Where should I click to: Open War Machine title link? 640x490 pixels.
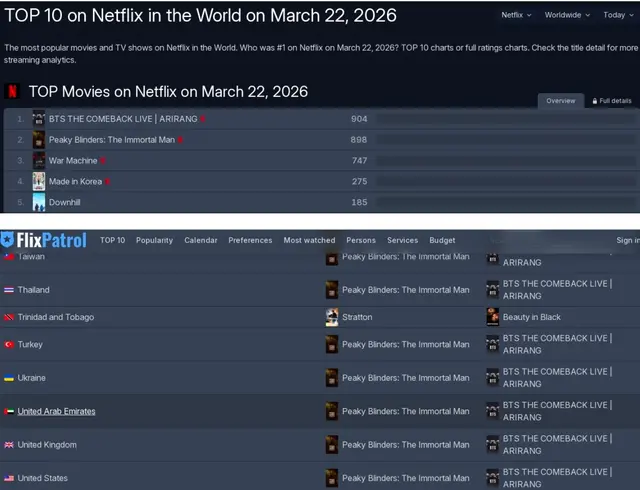pyautogui.click(x=73, y=161)
